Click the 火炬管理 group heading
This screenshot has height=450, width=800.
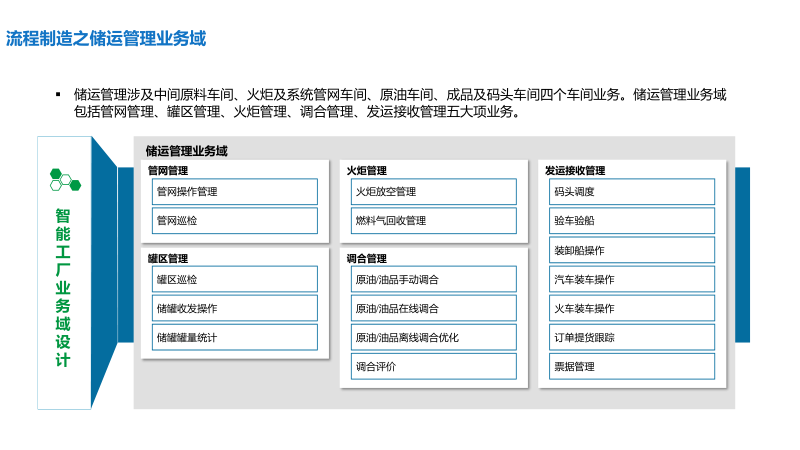(366, 170)
